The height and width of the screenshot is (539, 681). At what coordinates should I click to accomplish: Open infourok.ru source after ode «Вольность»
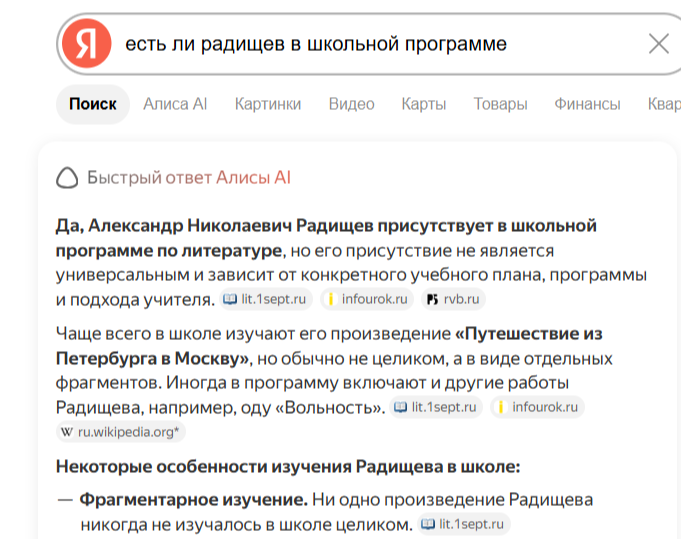537,407
